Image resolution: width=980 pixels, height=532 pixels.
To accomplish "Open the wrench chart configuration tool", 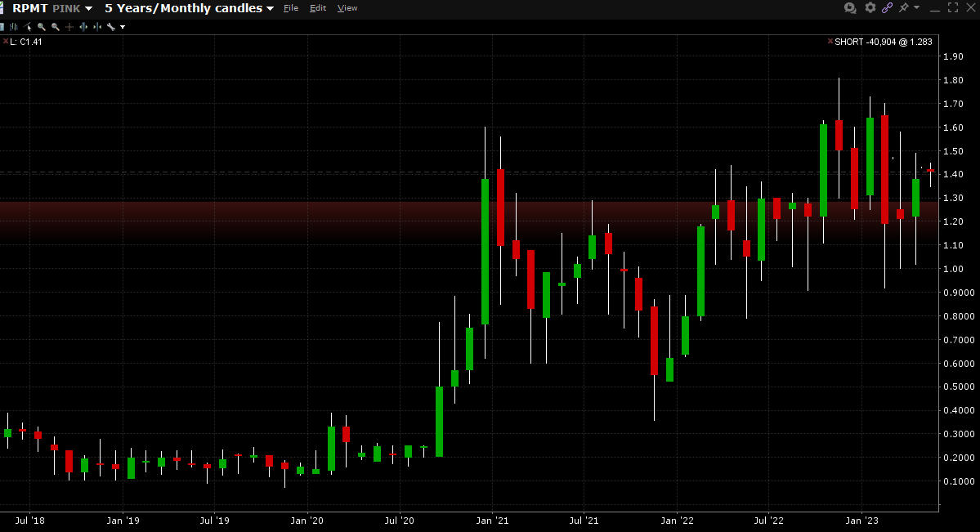I will [x=111, y=27].
